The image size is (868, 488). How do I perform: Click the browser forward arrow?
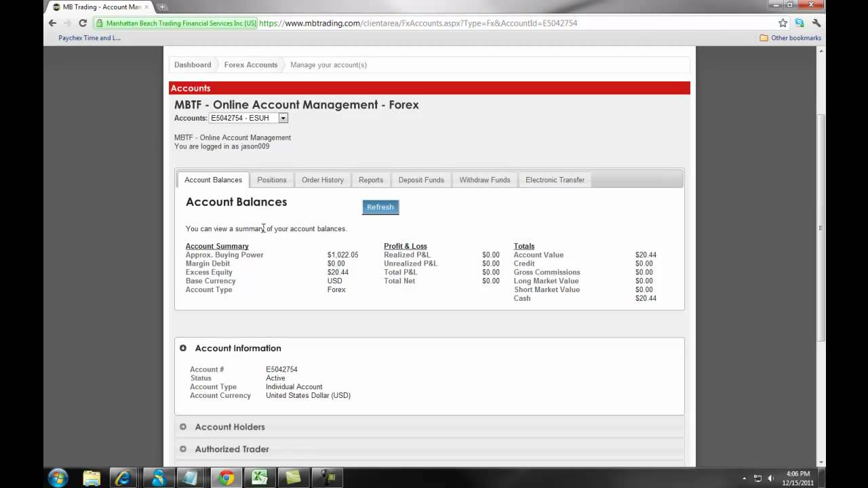67,23
